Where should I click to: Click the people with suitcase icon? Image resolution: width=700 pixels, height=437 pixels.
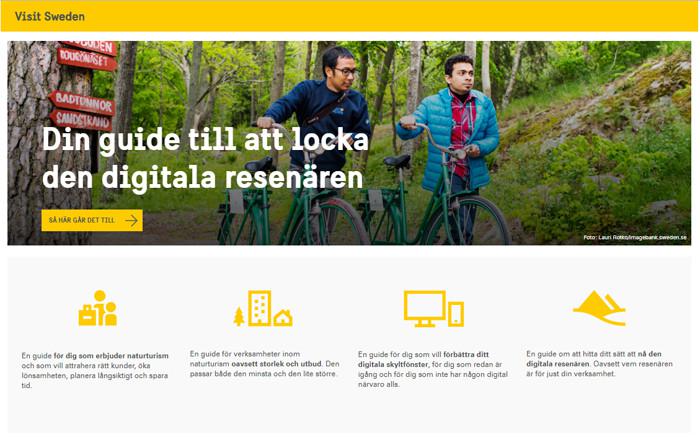tap(98, 308)
